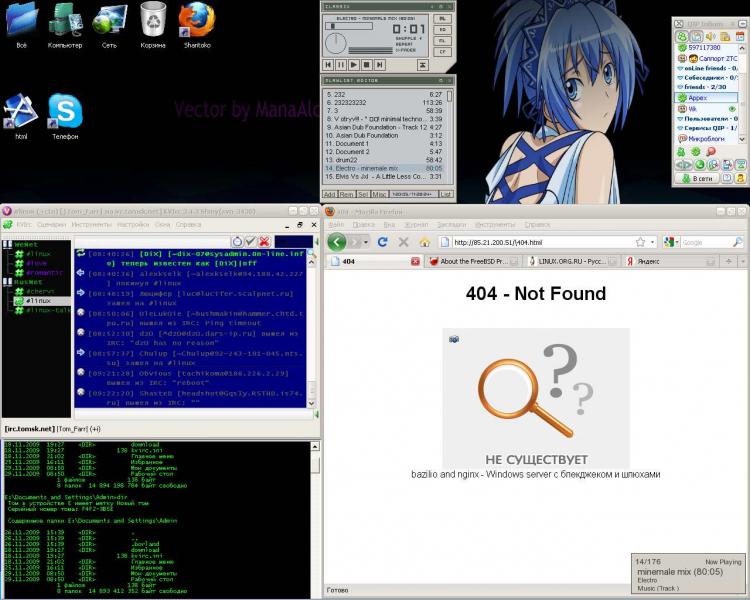This screenshot has width=750, height=600.
Task: Select the RusNet server node in KVIrc
Action: coord(28,282)
